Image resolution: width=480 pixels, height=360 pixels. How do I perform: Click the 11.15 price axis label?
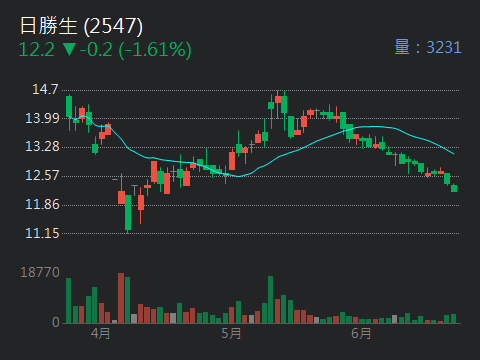point(42,233)
